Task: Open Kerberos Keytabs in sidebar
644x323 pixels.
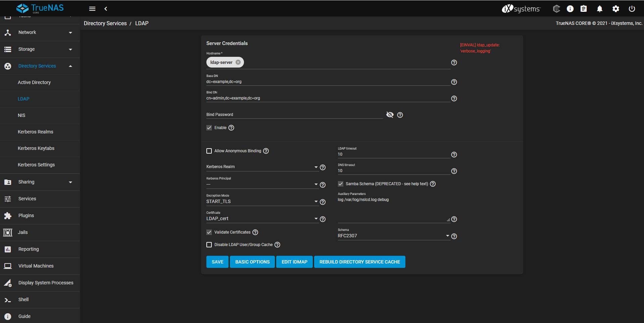Action: tap(40, 149)
